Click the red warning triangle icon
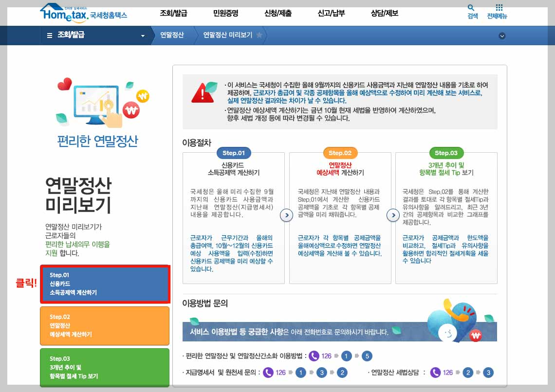 (203, 93)
